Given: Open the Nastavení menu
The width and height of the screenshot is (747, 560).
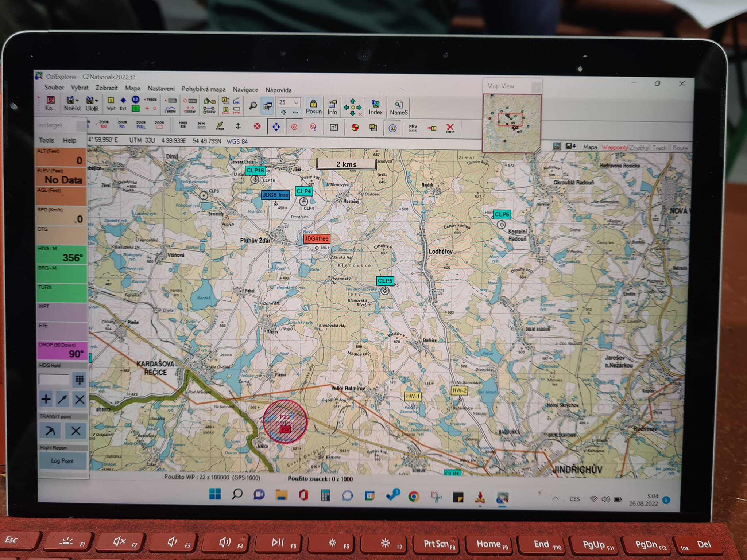Looking at the screenshot, I should point(161,89).
